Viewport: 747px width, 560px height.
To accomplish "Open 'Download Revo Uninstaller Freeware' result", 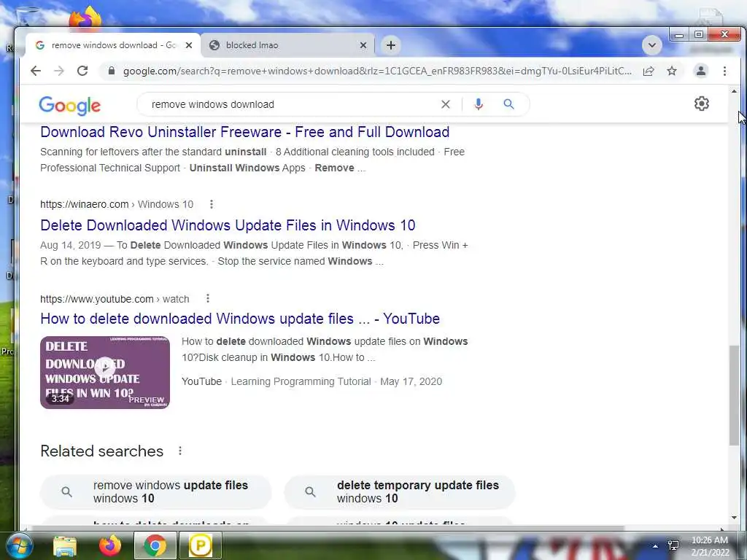I will point(245,132).
